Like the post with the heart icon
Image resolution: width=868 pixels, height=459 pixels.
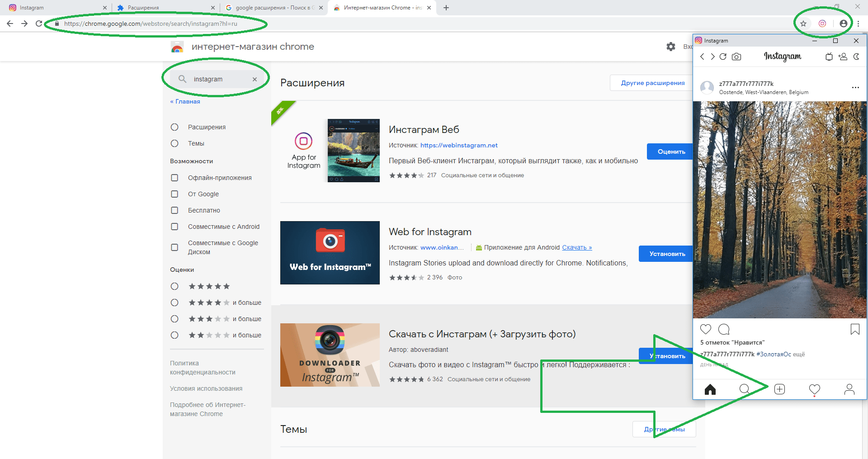706,329
